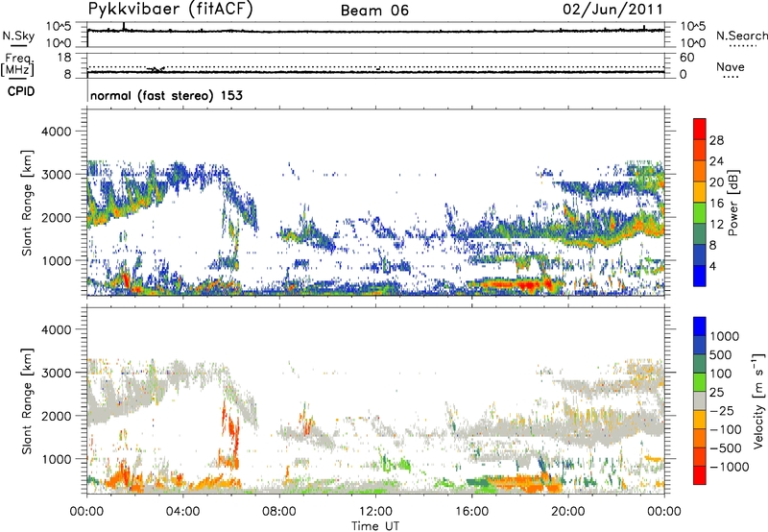Click the '-1000' velocity colorbar tick label

(730, 467)
